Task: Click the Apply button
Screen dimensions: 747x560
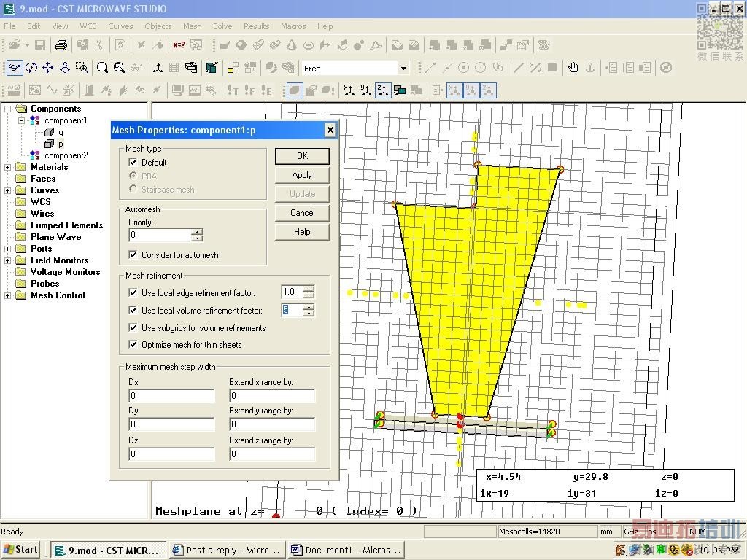Action: point(302,175)
